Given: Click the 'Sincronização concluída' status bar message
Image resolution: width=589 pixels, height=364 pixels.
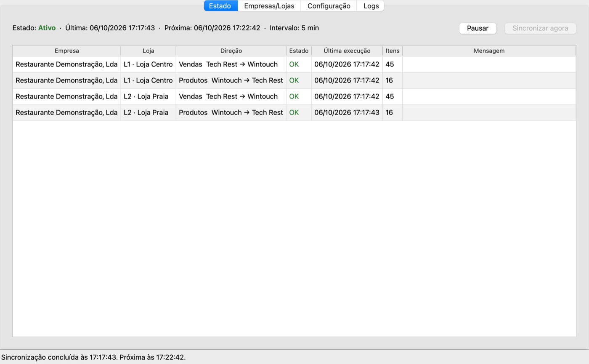Looking at the screenshot, I should click(x=93, y=357).
